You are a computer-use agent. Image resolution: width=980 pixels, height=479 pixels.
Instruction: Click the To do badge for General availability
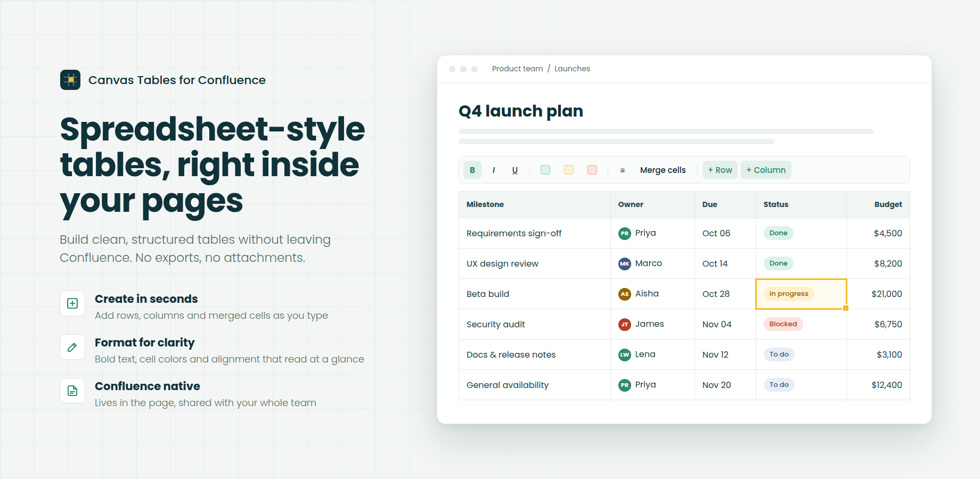779,385
